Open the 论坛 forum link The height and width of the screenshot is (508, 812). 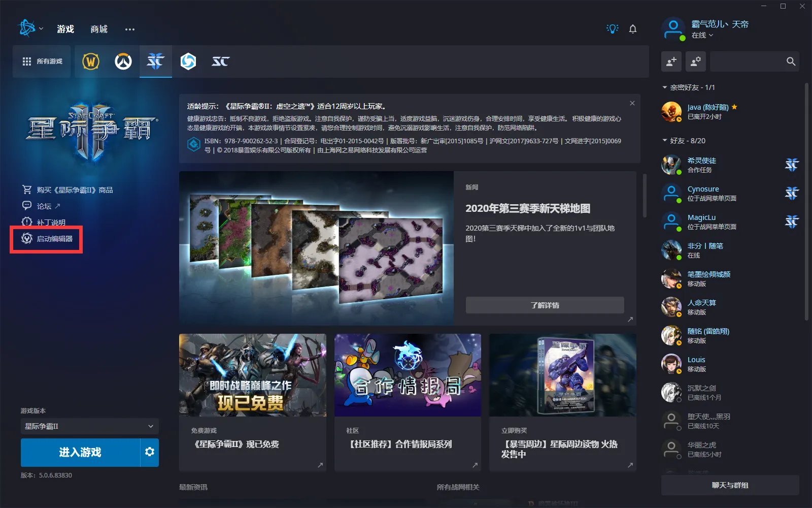tap(44, 206)
